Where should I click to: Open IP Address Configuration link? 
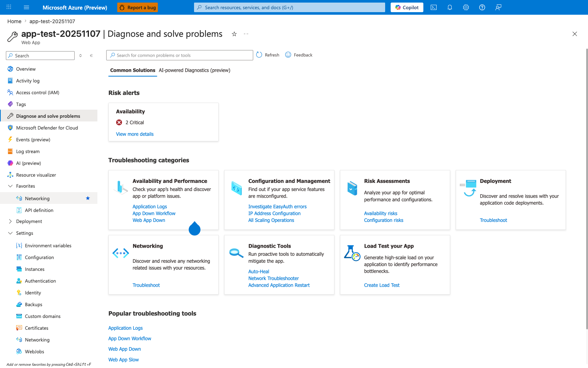click(x=275, y=213)
